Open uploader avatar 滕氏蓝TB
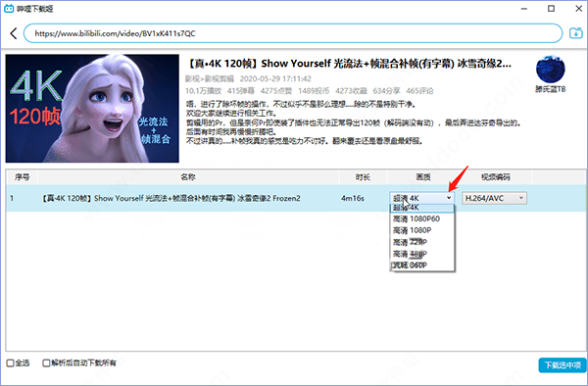The width and height of the screenshot is (588, 386). [x=551, y=70]
